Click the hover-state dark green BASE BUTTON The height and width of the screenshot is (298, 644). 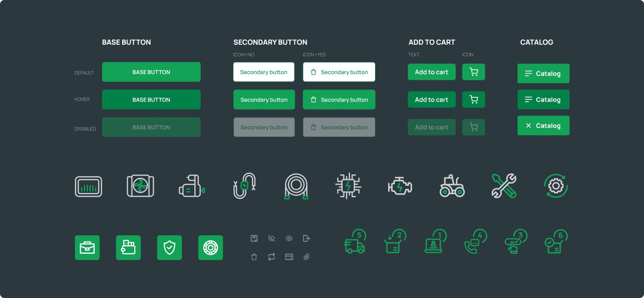151,99
